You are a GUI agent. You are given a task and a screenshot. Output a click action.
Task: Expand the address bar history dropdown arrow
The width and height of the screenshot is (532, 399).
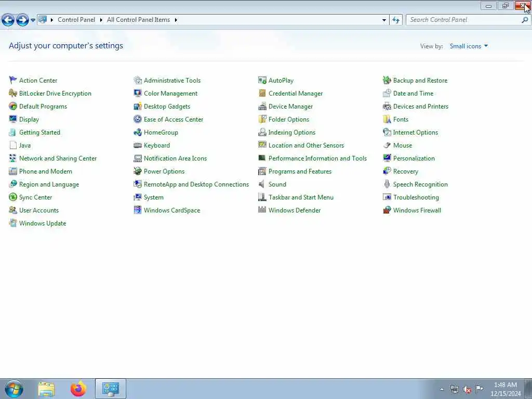pos(384,20)
